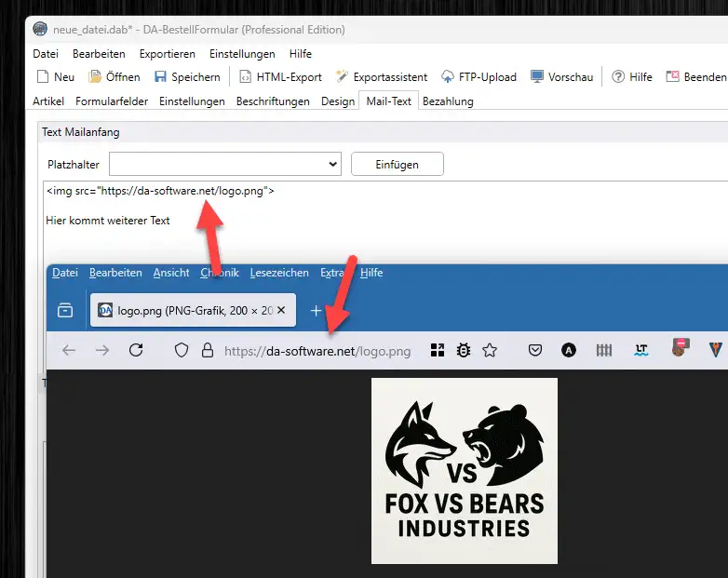Switch to the Bezahlung tab
This screenshot has width=728, height=578.
tap(448, 101)
